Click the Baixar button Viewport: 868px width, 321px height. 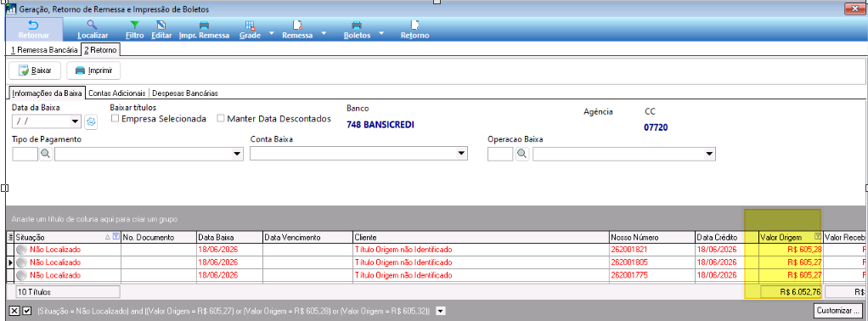(35, 70)
